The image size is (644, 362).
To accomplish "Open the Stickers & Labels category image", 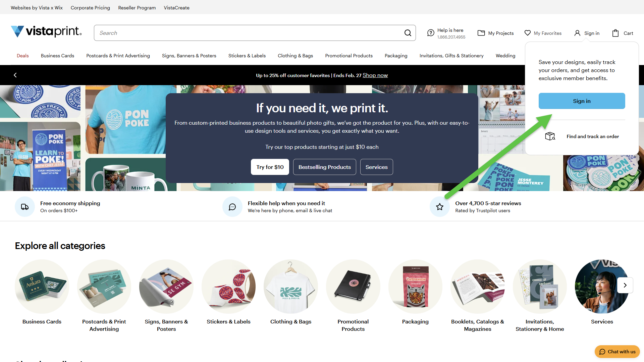I will pyautogui.click(x=228, y=287).
